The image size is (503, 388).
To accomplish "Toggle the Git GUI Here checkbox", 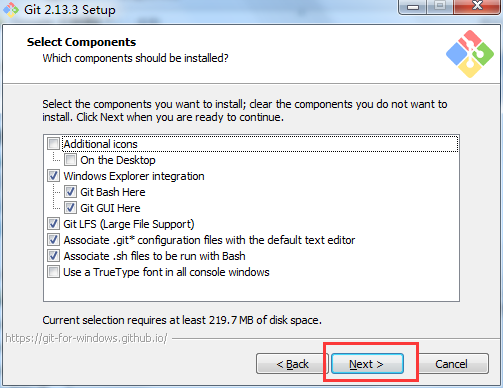I will (x=70, y=208).
